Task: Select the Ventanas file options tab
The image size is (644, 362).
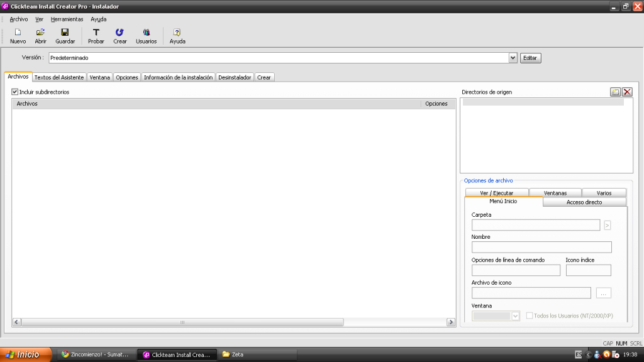Action: tap(555, 193)
